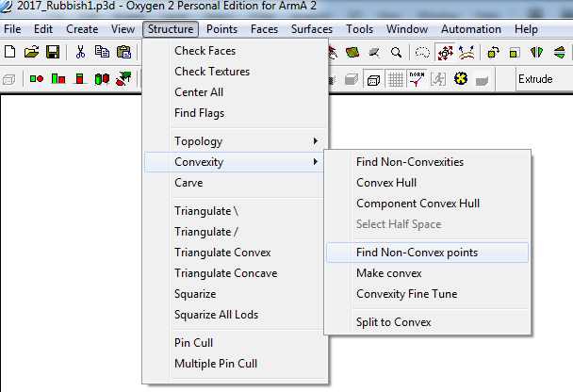This screenshot has height=392, width=573.
Task: Expand the Topology submenu
Action: pyautogui.click(x=234, y=141)
